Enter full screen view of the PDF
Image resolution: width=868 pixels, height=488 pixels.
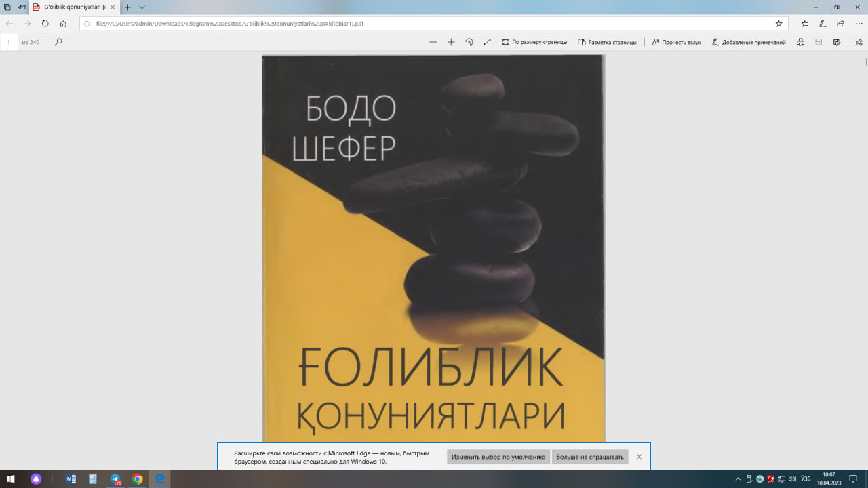[x=487, y=41]
